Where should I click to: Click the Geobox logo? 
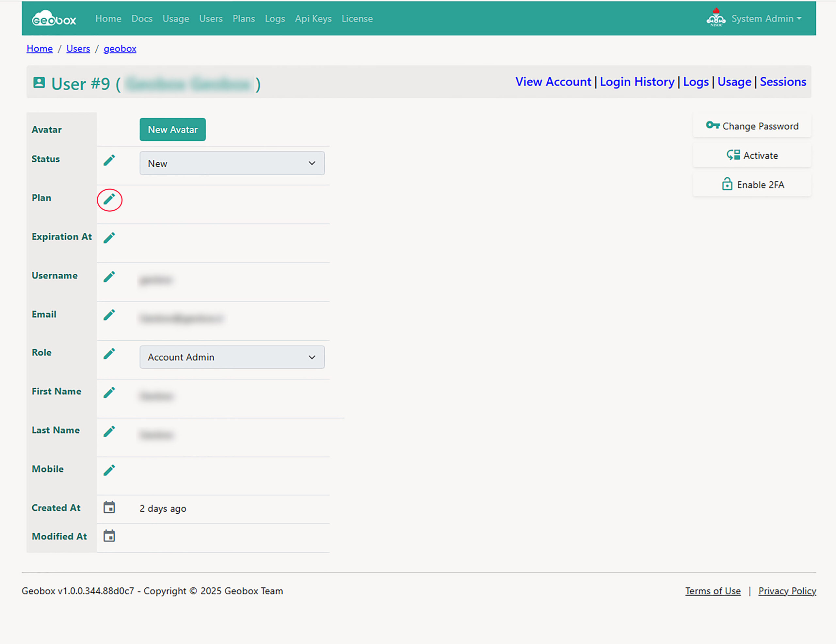54,19
